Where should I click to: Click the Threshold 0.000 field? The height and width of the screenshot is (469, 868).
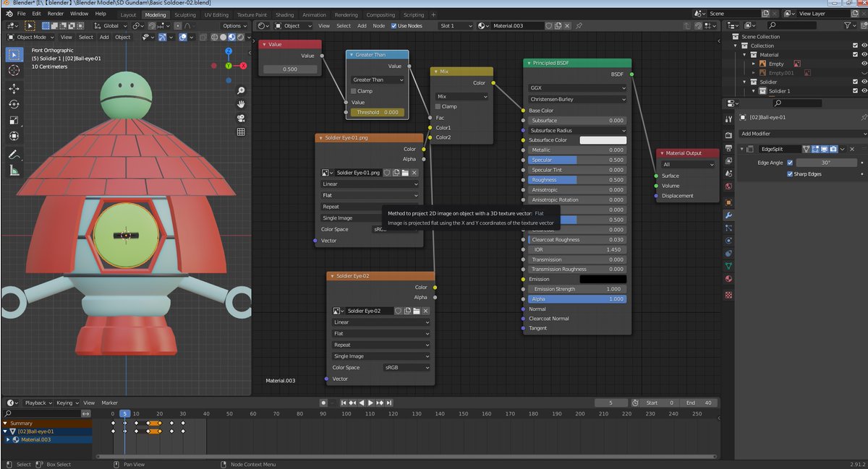pyautogui.click(x=378, y=113)
